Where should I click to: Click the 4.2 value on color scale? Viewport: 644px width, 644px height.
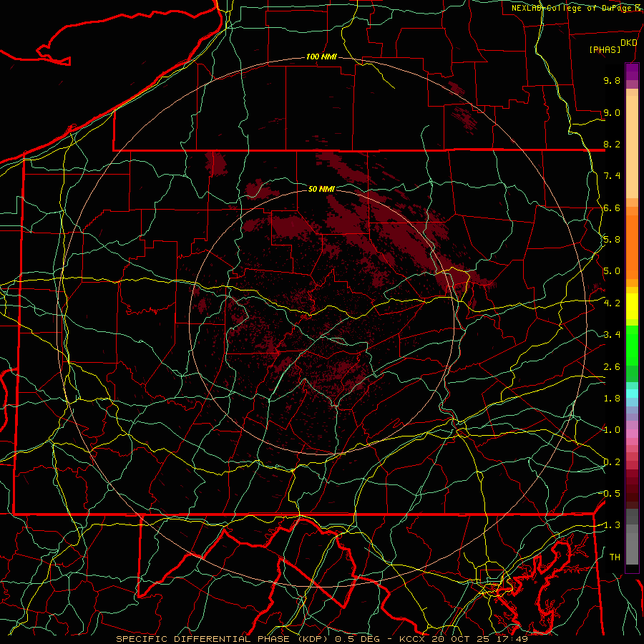tap(612, 303)
